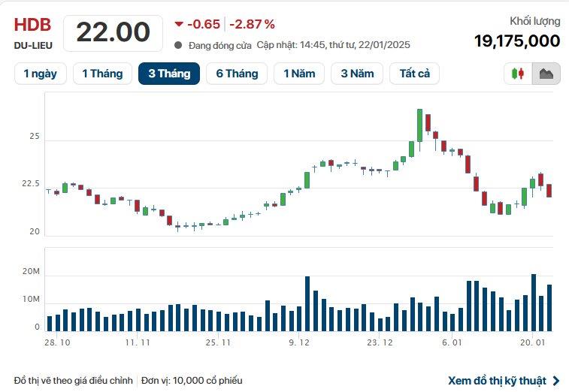
Task: Click the -2.87% percent change value
Action: tap(252, 24)
